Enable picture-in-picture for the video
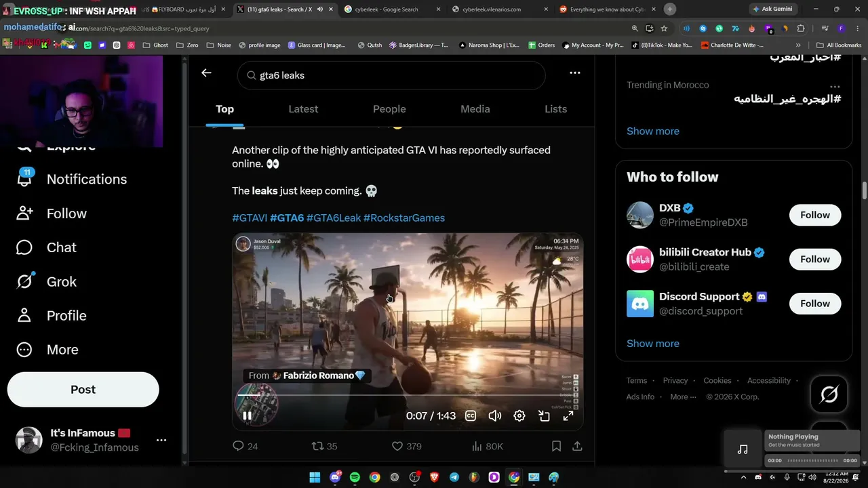The image size is (868, 488). tap(544, 416)
